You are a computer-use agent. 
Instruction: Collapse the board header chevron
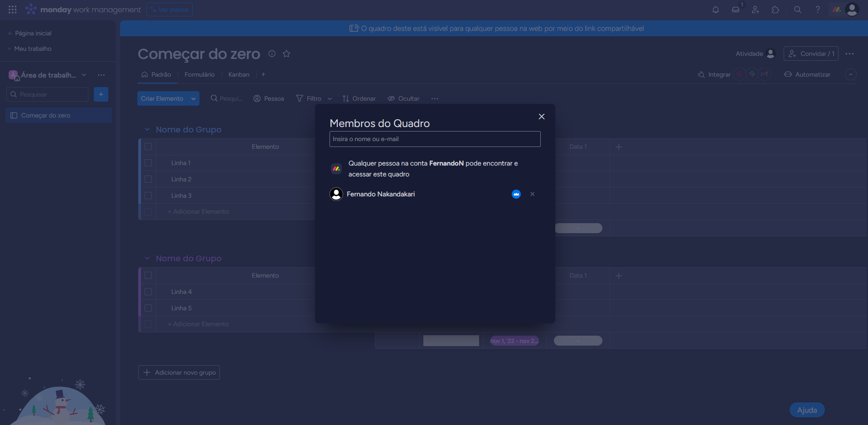(x=851, y=74)
